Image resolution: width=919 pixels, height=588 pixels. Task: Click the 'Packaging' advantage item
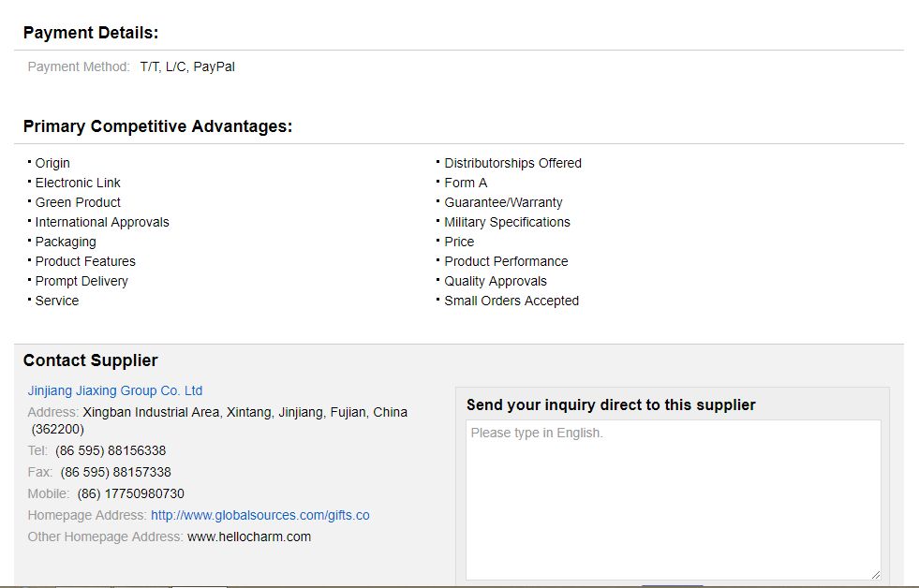(x=66, y=242)
